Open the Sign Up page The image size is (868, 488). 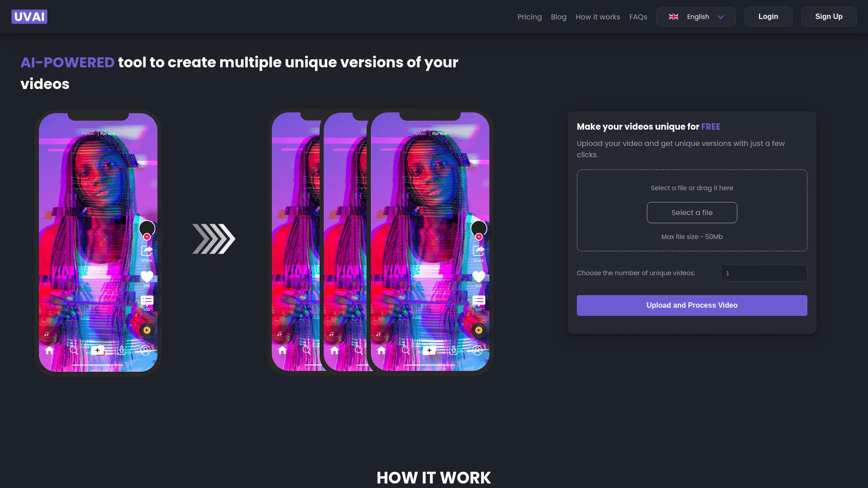pyautogui.click(x=829, y=16)
